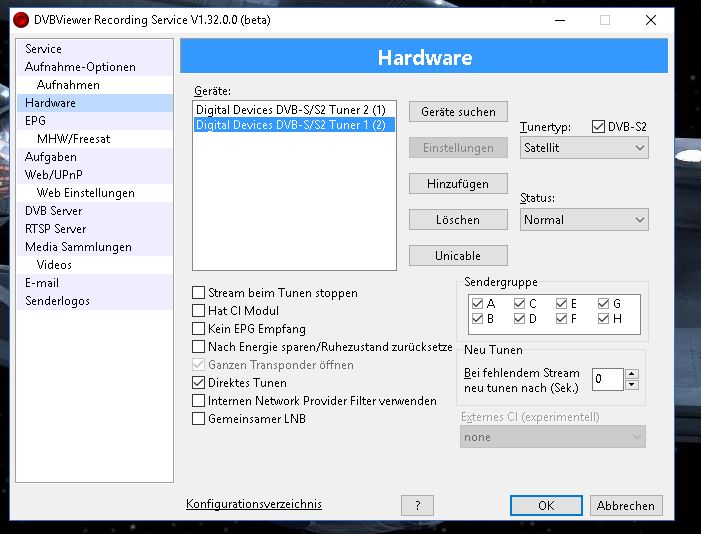
Task: Open MHW/Freesat sub-entry
Action: (95, 139)
